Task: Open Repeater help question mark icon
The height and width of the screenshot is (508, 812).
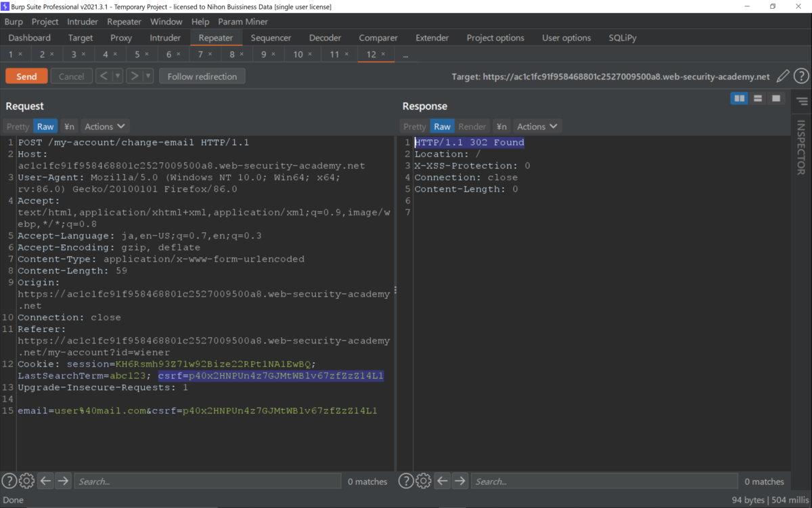Action: (x=801, y=77)
